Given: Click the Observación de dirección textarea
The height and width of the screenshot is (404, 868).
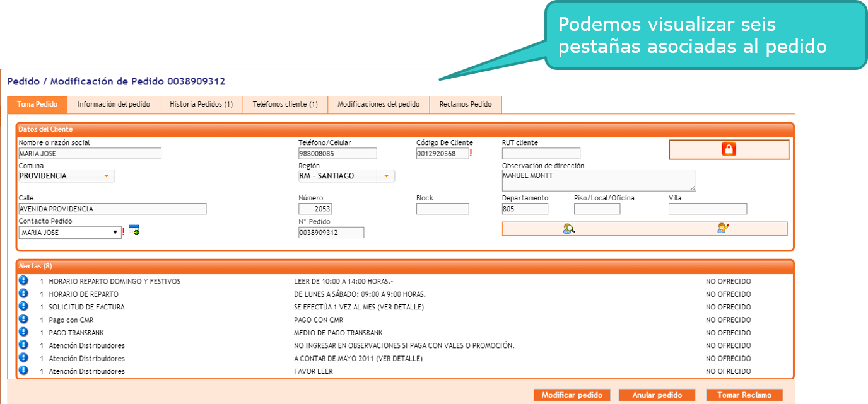Looking at the screenshot, I should click(x=599, y=180).
